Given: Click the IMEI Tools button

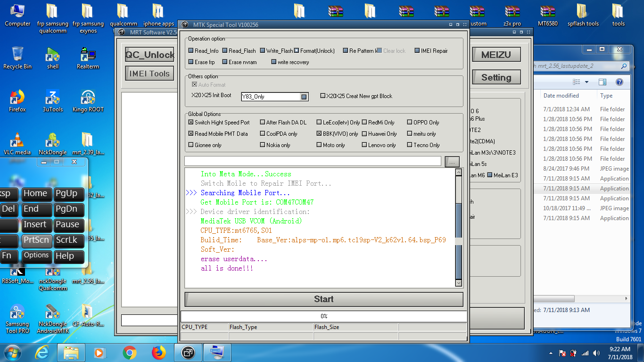Looking at the screenshot, I should 149,74.
